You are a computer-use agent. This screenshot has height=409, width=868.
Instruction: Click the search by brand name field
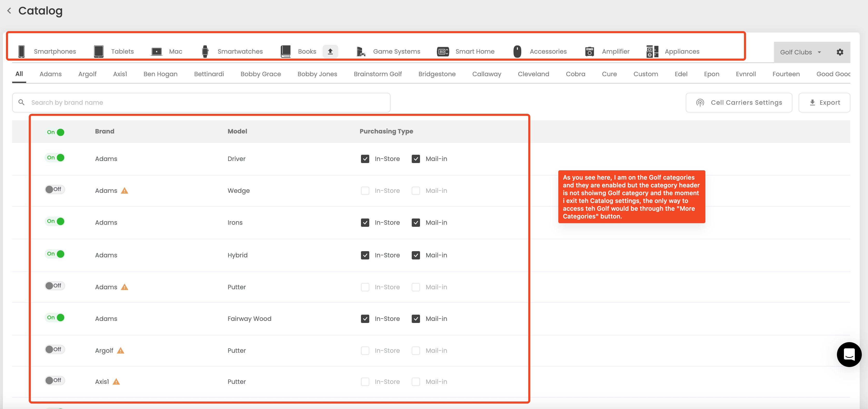201,102
